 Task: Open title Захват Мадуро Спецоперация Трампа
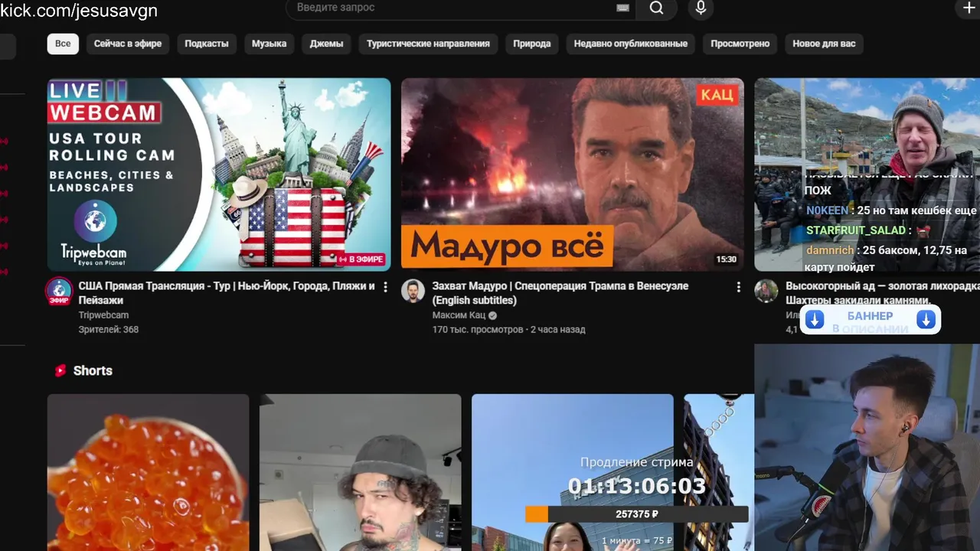(560, 293)
